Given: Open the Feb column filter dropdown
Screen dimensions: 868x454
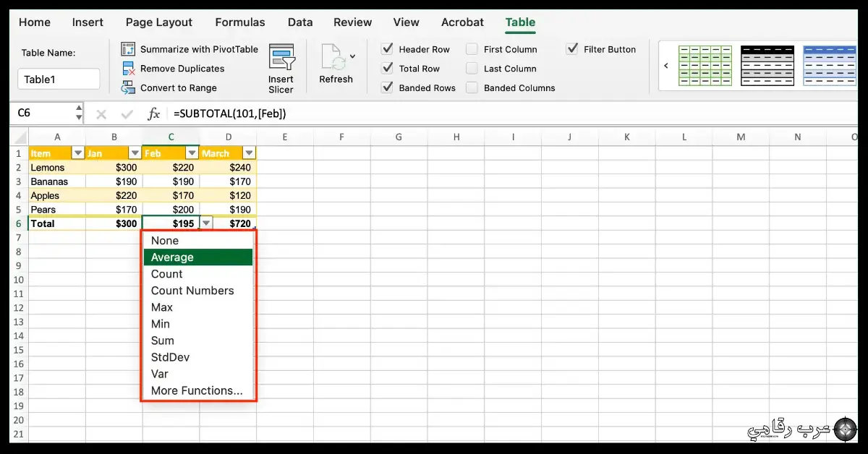Looking at the screenshot, I should pos(191,153).
